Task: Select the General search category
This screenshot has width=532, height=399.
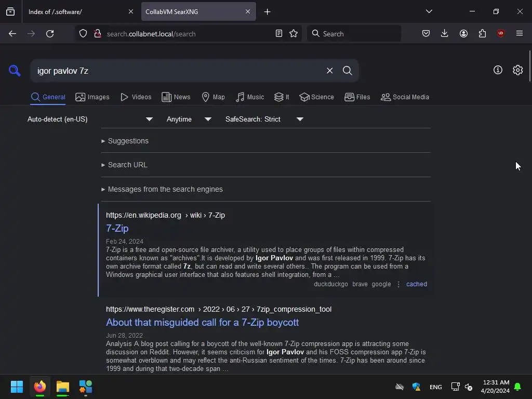Action: coord(48,97)
